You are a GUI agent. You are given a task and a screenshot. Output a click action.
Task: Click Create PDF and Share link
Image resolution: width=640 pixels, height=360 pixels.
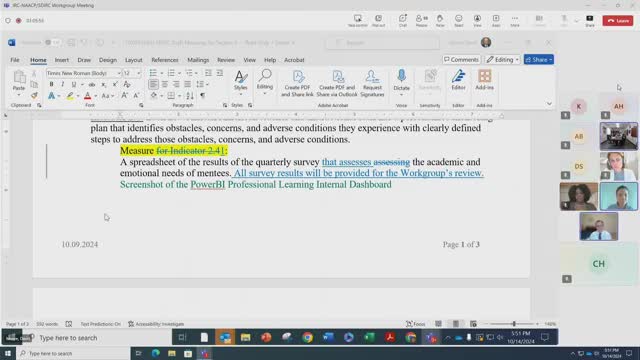pos(298,83)
